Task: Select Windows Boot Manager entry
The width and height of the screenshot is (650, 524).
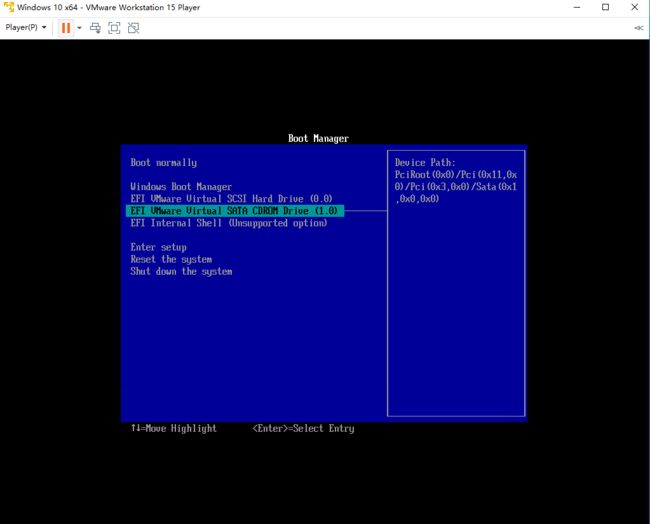Action: click(181, 187)
